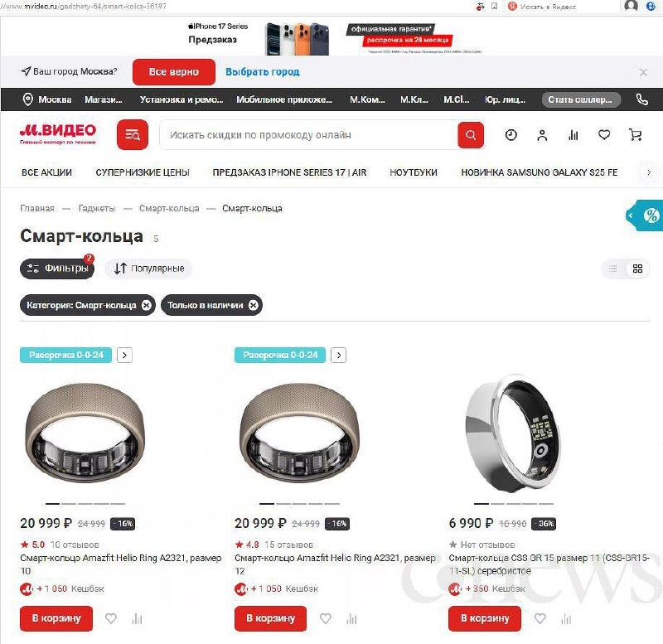Open the Популярные sorting dropdown
The height and width of the screenshot is (644, 663).
click(x=149, y=269)
